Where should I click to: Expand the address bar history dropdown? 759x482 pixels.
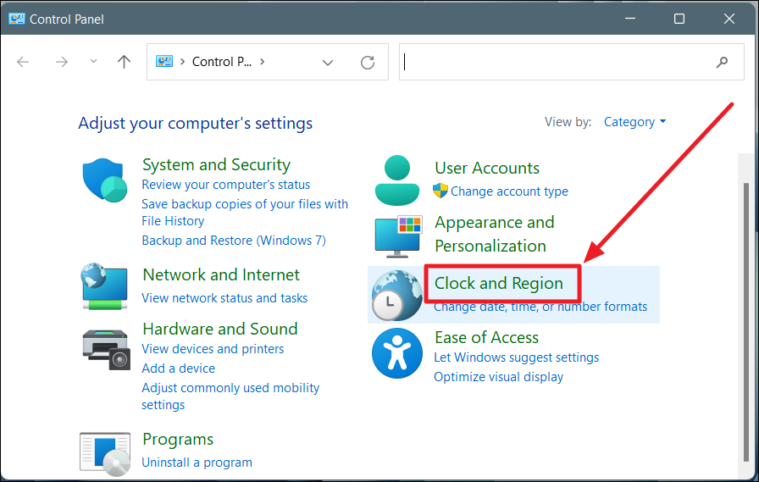point(328,62)
